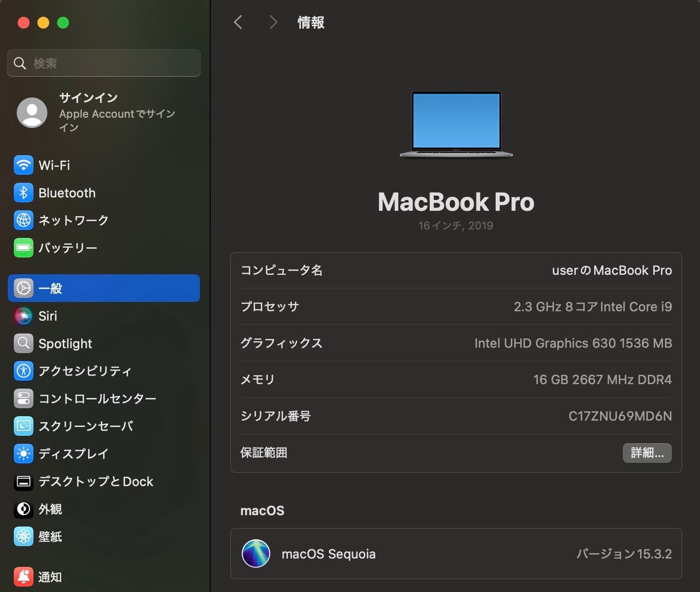700x592 pixels.
Task: Select ディスプレイ in the sidebar
Action: pos(104,454)
